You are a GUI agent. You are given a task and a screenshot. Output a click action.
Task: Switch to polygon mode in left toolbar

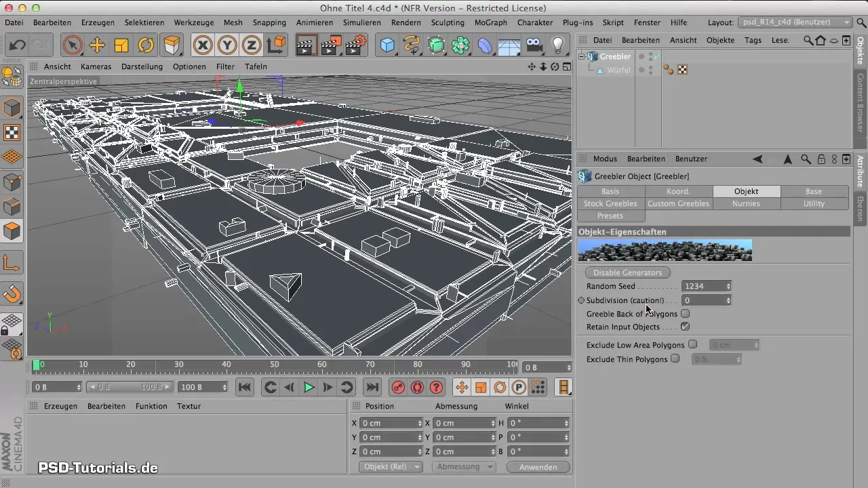click(12, 231)
